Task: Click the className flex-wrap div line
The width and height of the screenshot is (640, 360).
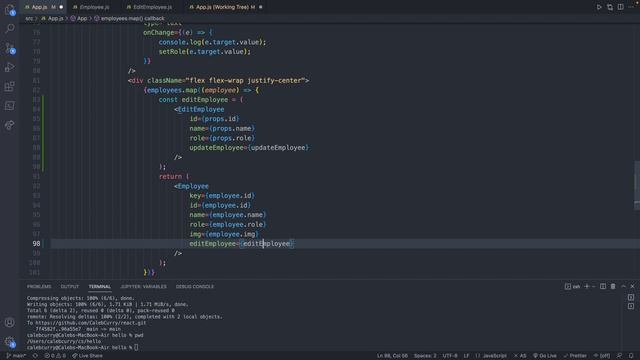Action: click(x=218, y=80)
